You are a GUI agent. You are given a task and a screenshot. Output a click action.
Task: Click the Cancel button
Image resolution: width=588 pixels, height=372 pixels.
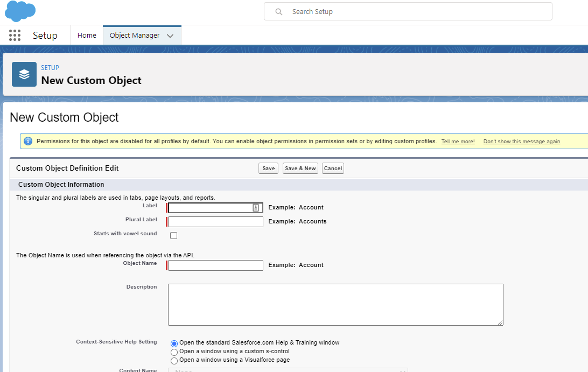pyautogui.click(x=333, y=169)
